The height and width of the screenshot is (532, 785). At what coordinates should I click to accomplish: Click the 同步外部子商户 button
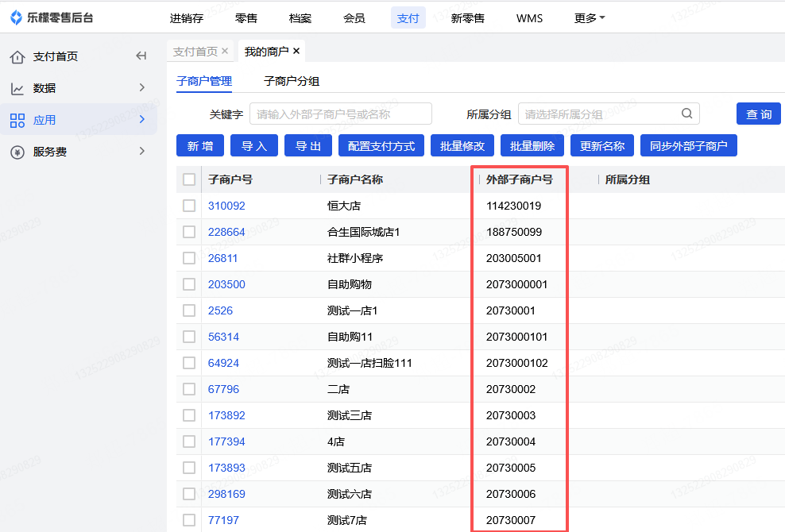point(689,145)
